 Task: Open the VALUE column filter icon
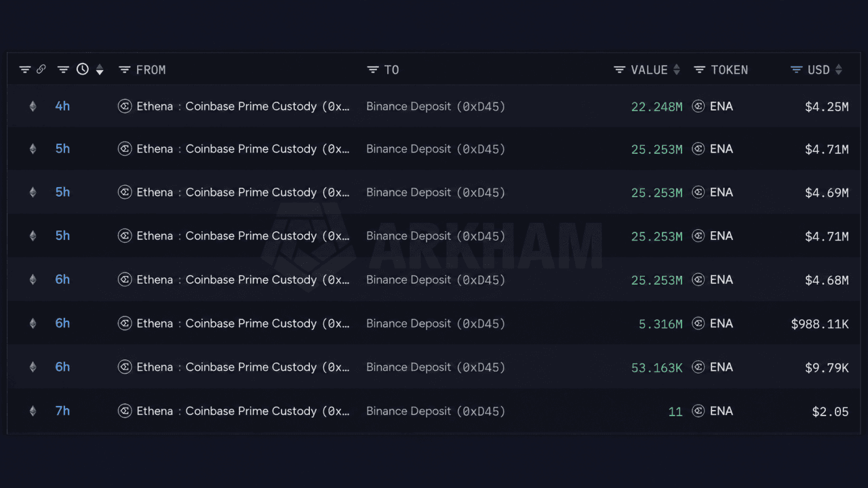pyautogui.click(x=619, y=69)
